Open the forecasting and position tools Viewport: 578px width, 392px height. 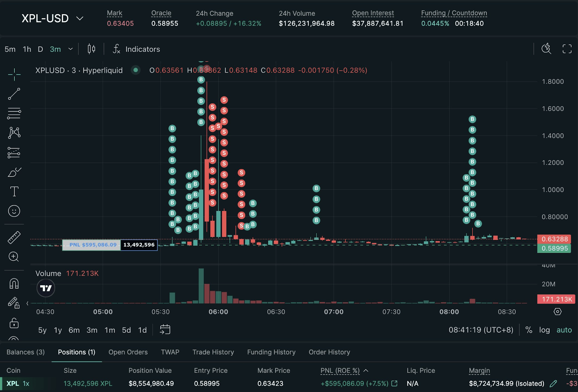tap(14, 153)
